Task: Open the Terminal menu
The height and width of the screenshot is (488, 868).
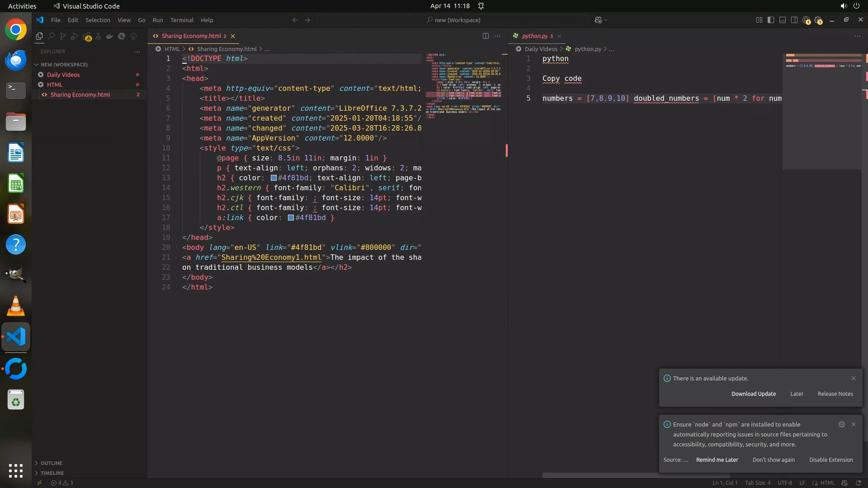Action: pyautogui.click(x=182, y=20)
